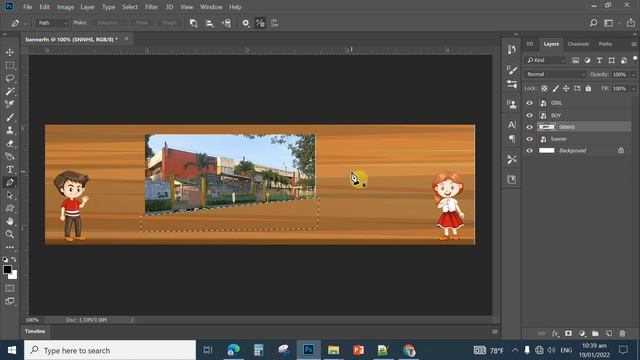Click the Make Mask button

[142, 23]
